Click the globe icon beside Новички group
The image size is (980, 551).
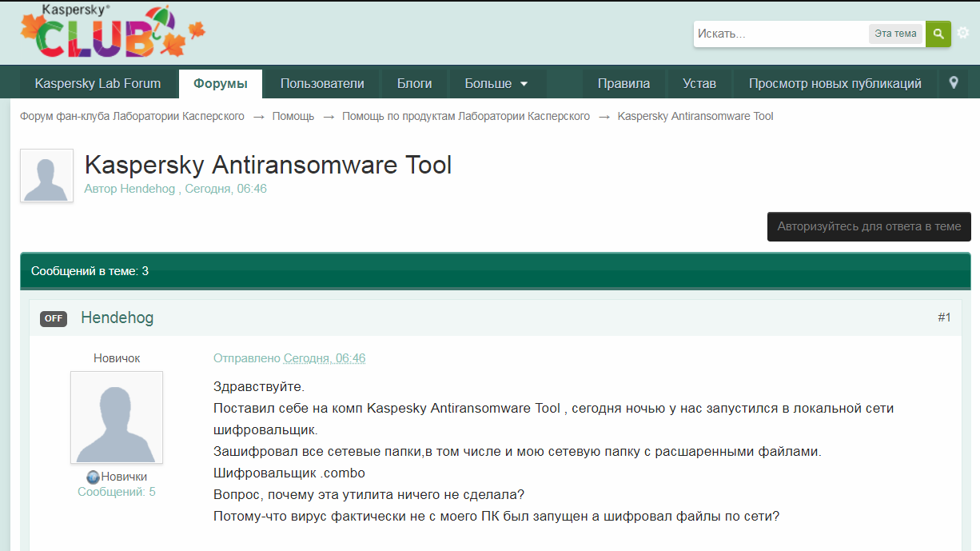click(93, 477)
